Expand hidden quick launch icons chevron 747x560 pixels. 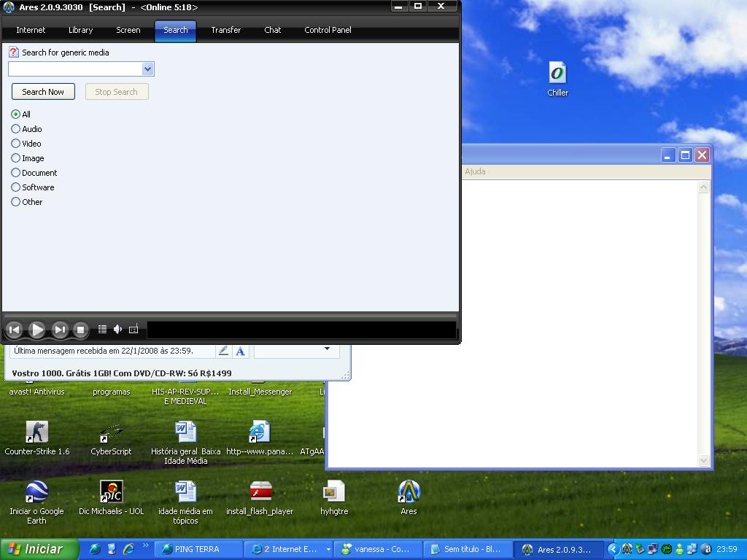145,545
